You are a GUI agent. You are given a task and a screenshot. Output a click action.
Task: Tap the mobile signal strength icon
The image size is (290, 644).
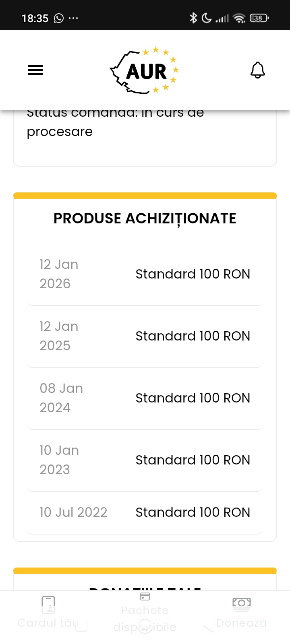tap(222, 18)
